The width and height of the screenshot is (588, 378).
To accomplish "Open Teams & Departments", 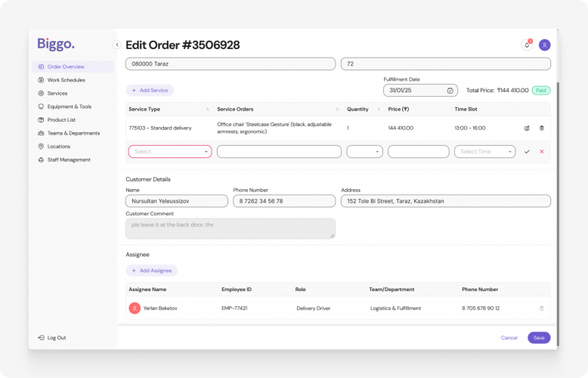I will [73, 133].
